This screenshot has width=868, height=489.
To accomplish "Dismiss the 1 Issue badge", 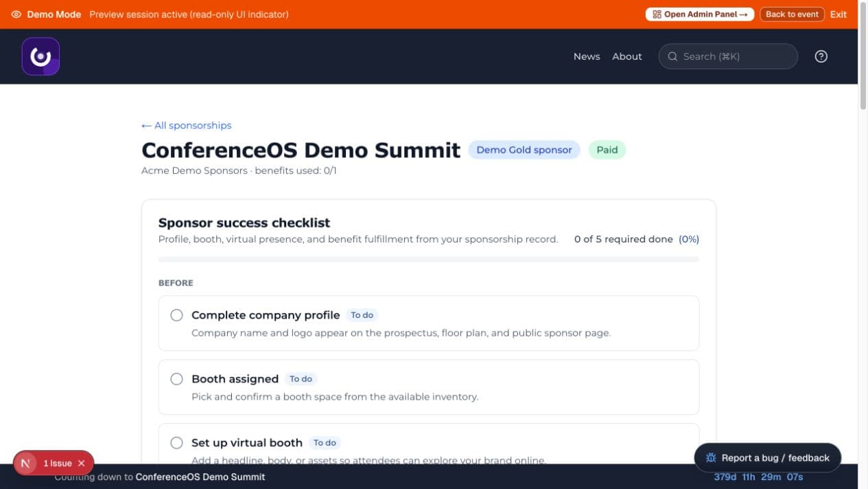I will [x=82, y=463].
